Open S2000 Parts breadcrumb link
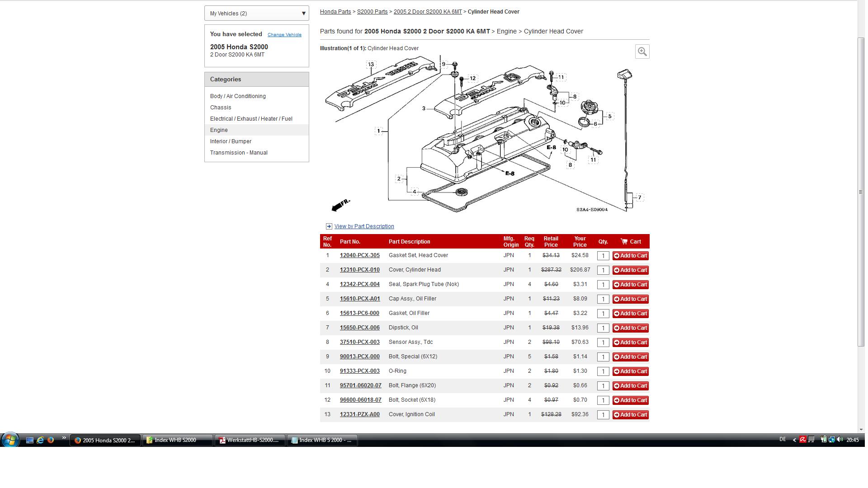Screen dimensions: 868x488 click(x=372, y=12)
